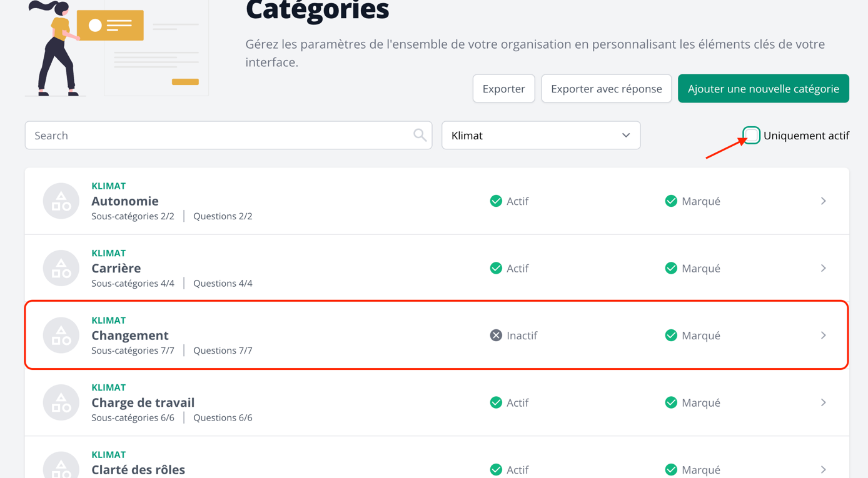Select the Carrière category title

[116, 268]
